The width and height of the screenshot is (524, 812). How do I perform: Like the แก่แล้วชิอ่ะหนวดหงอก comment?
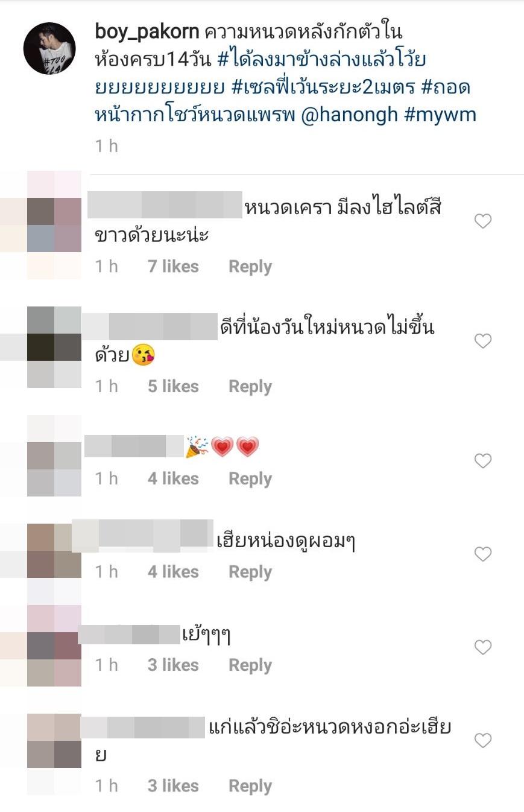(483, 741)
